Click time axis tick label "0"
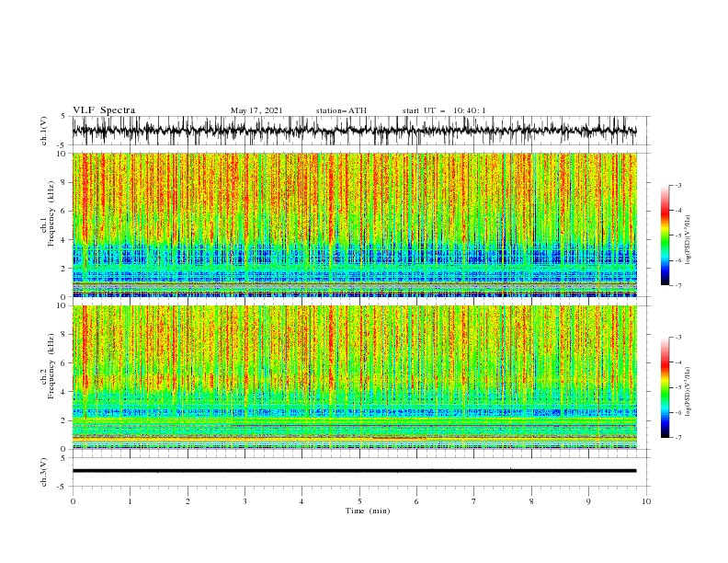 73,501
